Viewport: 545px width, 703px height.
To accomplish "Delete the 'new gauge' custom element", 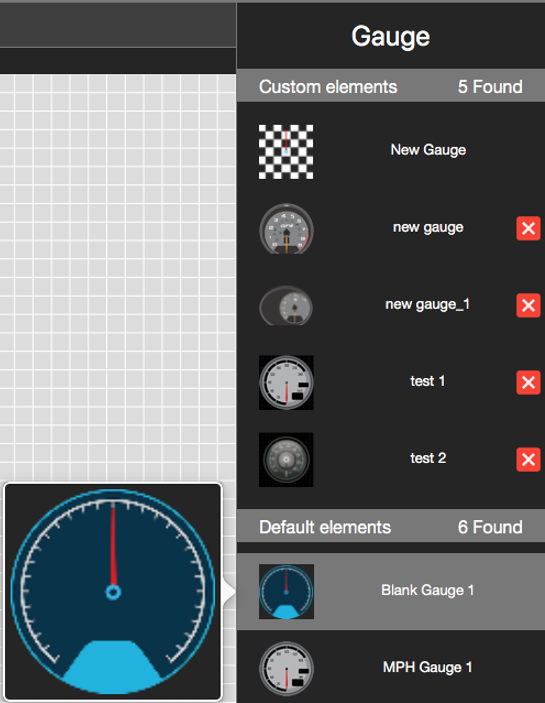I will click(528, 229).
